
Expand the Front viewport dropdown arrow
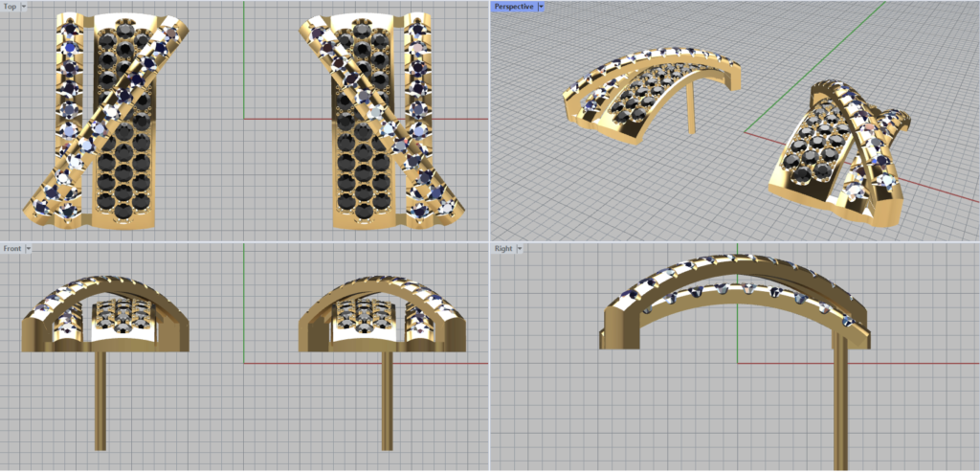click(29, 248)
